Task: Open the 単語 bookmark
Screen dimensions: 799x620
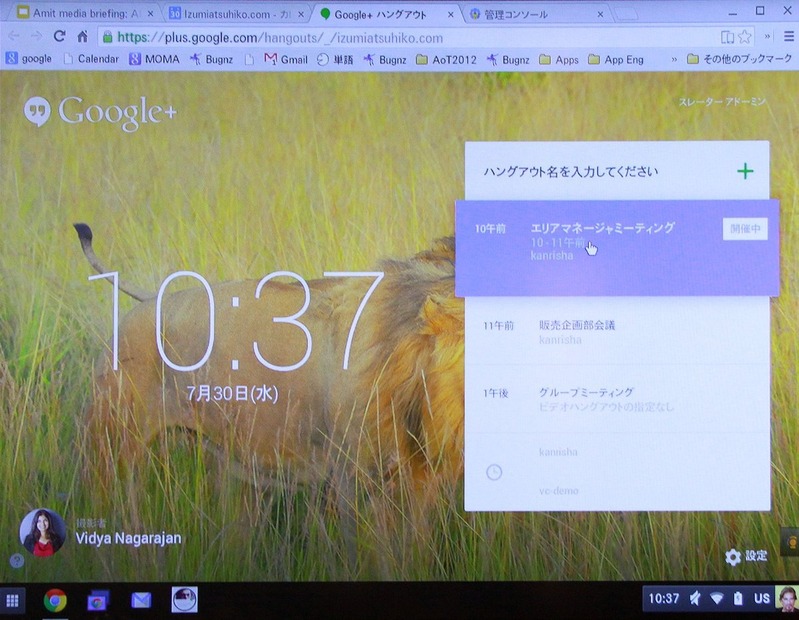Action: [335, 60]
